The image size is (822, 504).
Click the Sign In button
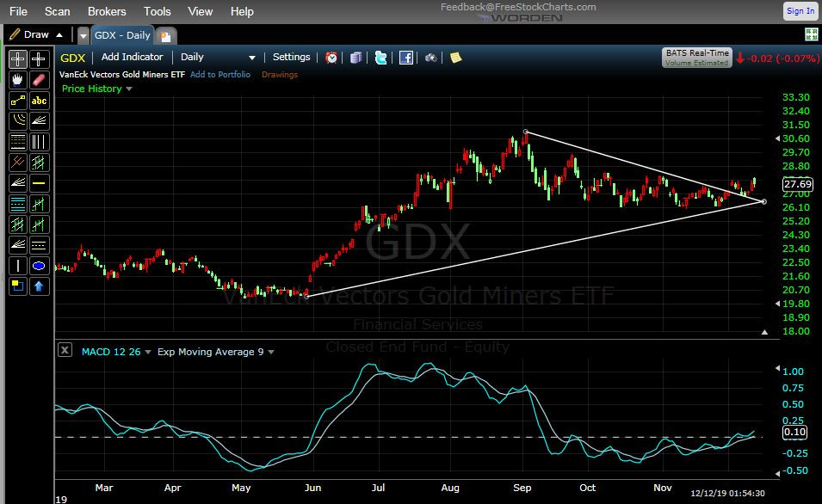pyautogui.click(x=800, y=11)
